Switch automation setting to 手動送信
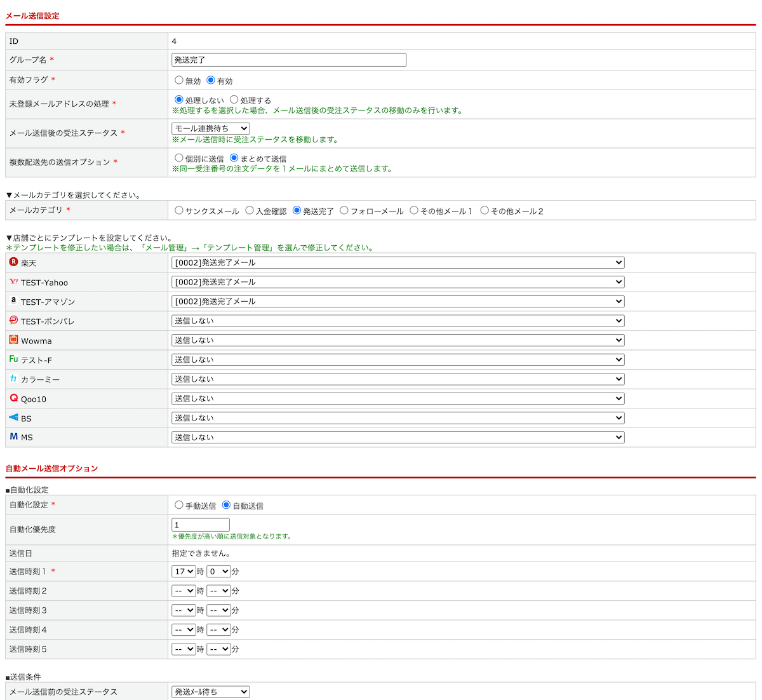The image size is (762, 700). pos(179,505)
